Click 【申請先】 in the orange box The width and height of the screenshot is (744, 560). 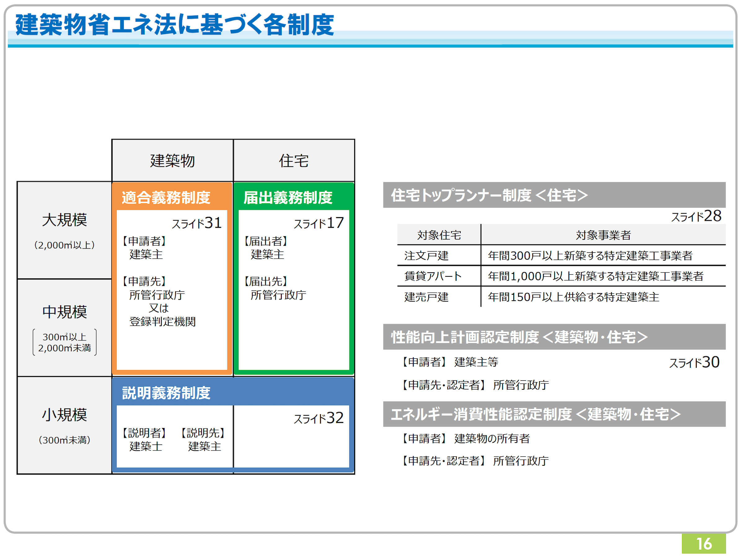coord(144,281)
